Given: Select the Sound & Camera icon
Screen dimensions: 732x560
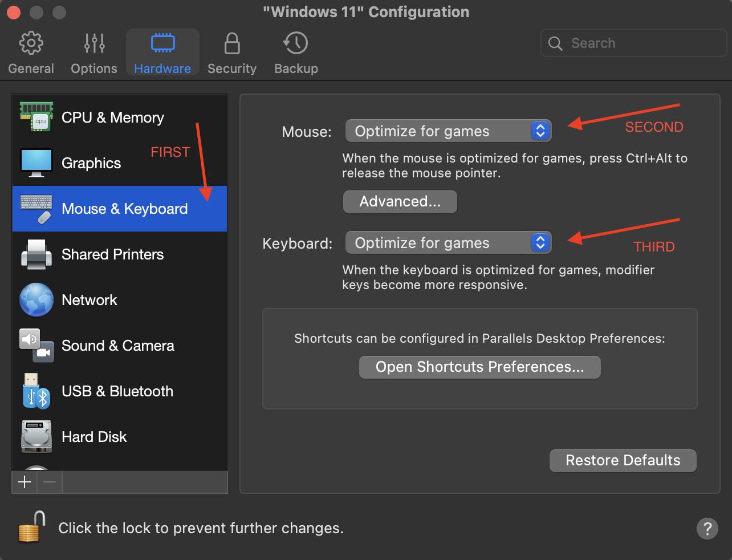Looking at the screenshot, I should click(36, 346).
